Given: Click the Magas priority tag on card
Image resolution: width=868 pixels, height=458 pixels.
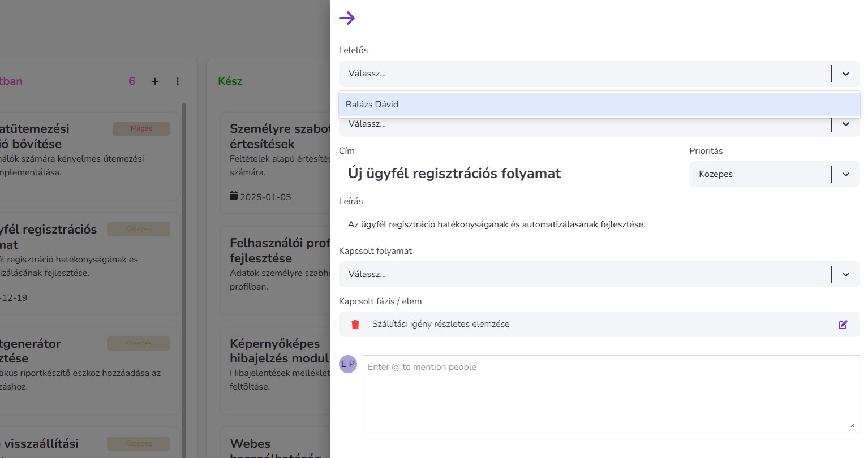Looking at the screenshot, I should click(x=141, y=128).
